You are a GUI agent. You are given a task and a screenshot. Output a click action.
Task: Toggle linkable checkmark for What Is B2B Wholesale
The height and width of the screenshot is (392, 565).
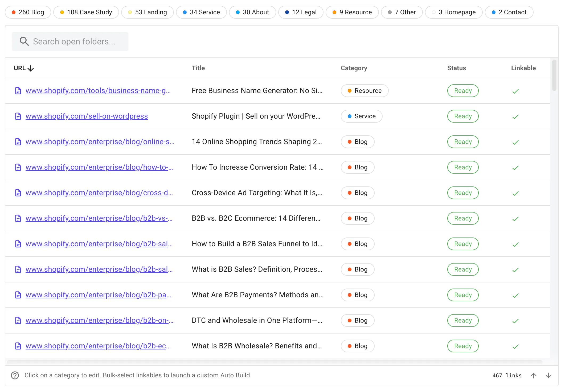click(x=516, y=347)
